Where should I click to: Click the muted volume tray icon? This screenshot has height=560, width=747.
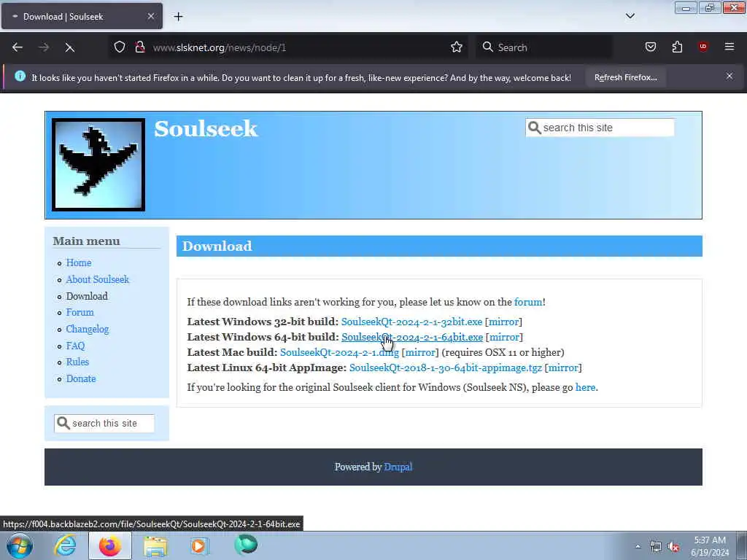click(x=673, y=547)
